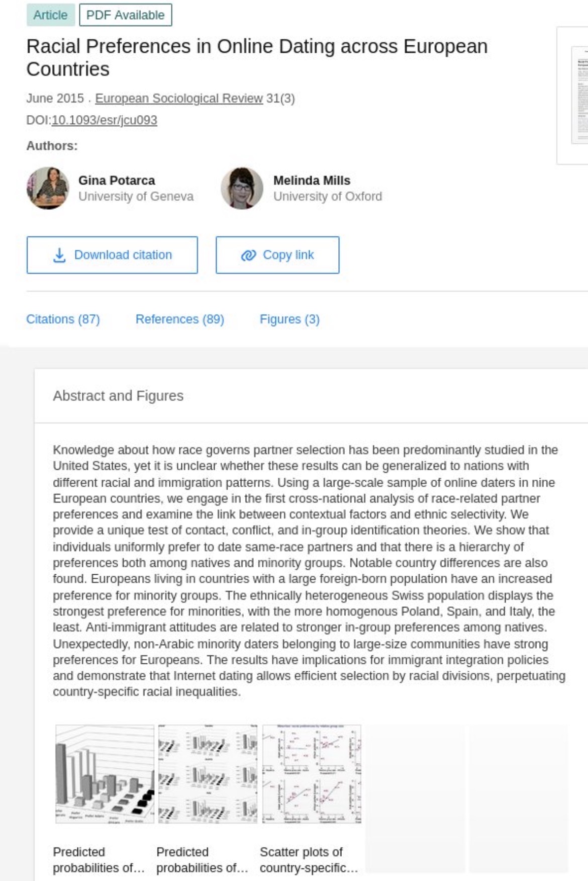Switch to the Figures (3) tab
The height and width of the screenshot is (881, 588).
point(289,319)
